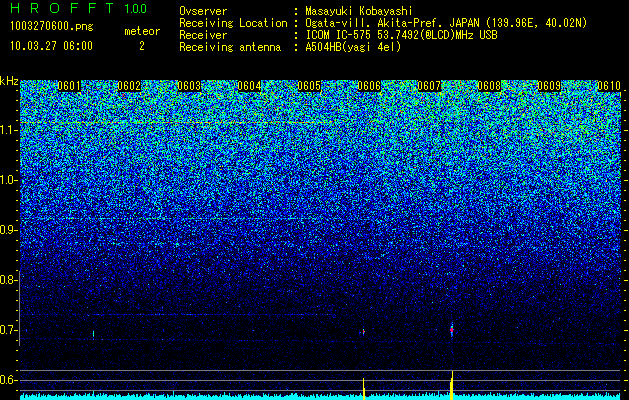Viewport: 629px width, 400px height.
Task: Click the Receiving Location label
Action: click(233, 23)
